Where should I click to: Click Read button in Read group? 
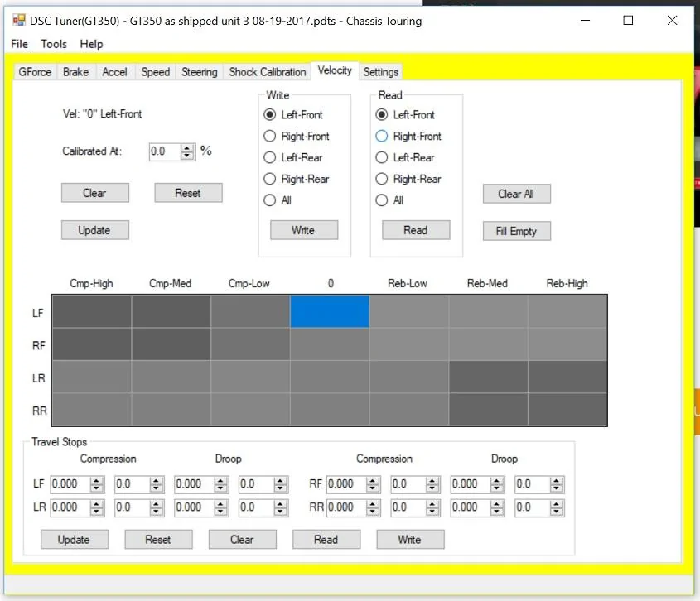click(416, 230)
